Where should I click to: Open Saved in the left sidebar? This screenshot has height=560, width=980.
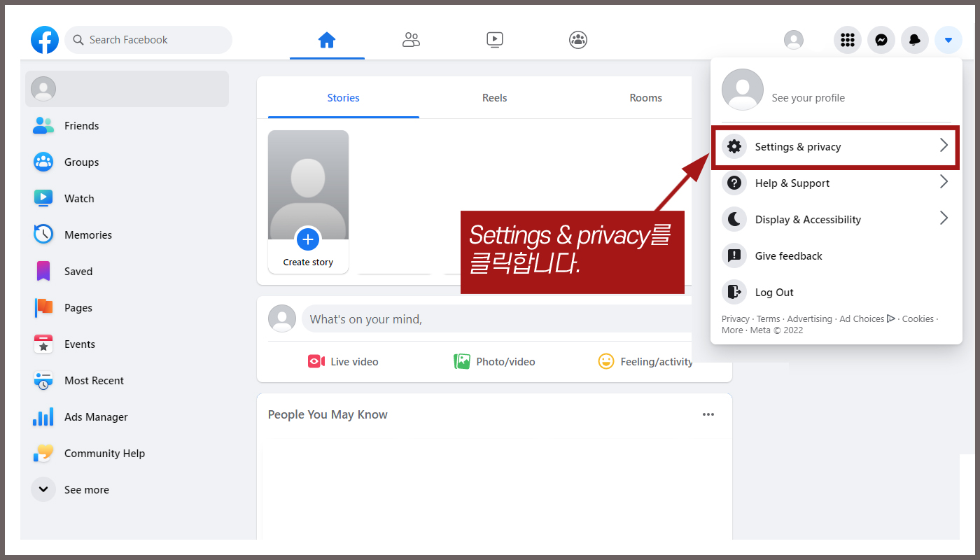(127, 272)
